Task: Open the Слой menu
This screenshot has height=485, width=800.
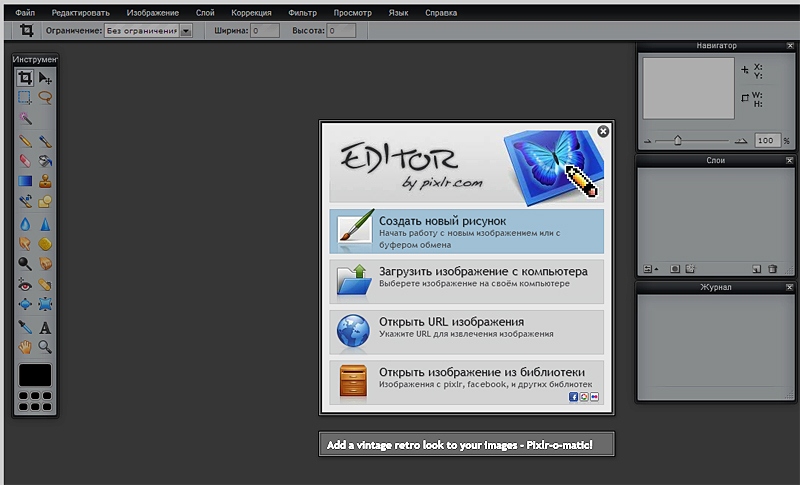Action: point(205,13)
